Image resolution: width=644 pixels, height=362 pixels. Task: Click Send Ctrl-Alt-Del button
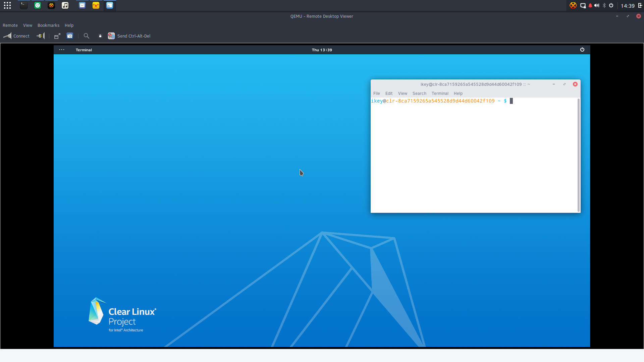tap(129, 36)
